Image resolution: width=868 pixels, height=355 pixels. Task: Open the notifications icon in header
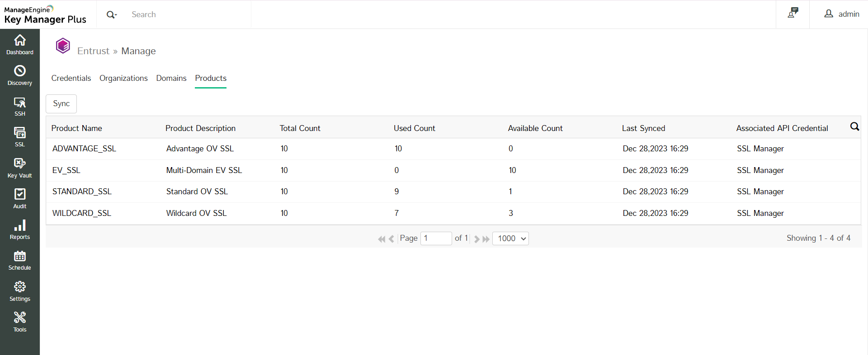[793, 14]
